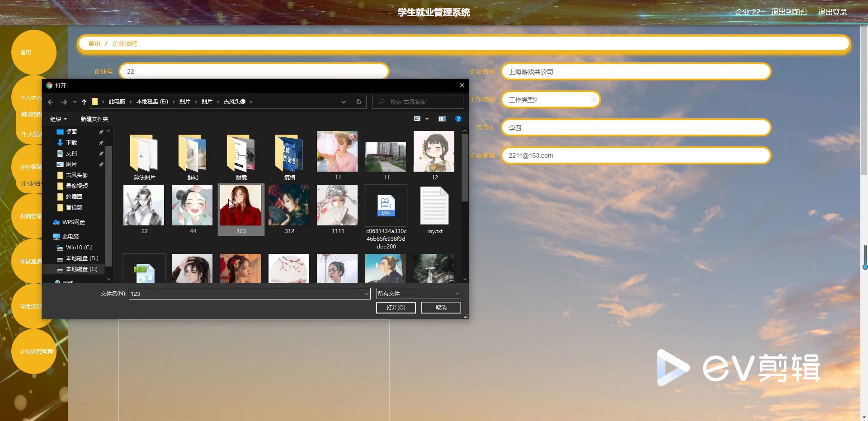
Task: Expand the 文件名 combo box dropdown
Action: (367, 294)
